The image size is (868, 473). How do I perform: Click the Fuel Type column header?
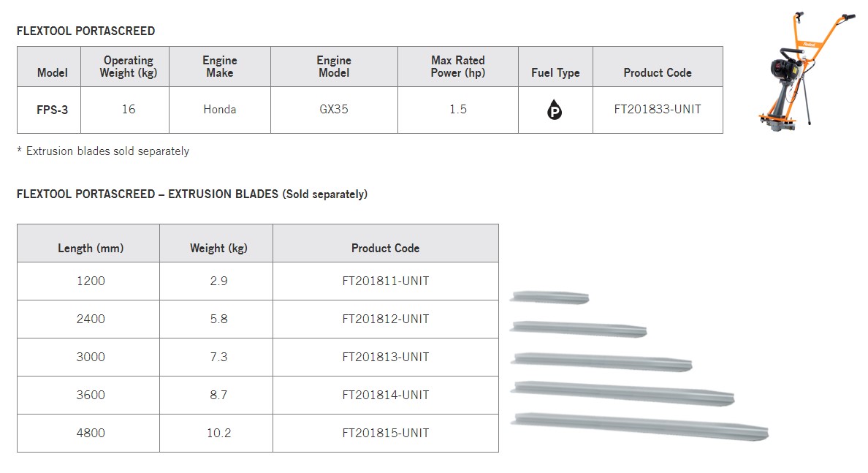click(555, 73)
